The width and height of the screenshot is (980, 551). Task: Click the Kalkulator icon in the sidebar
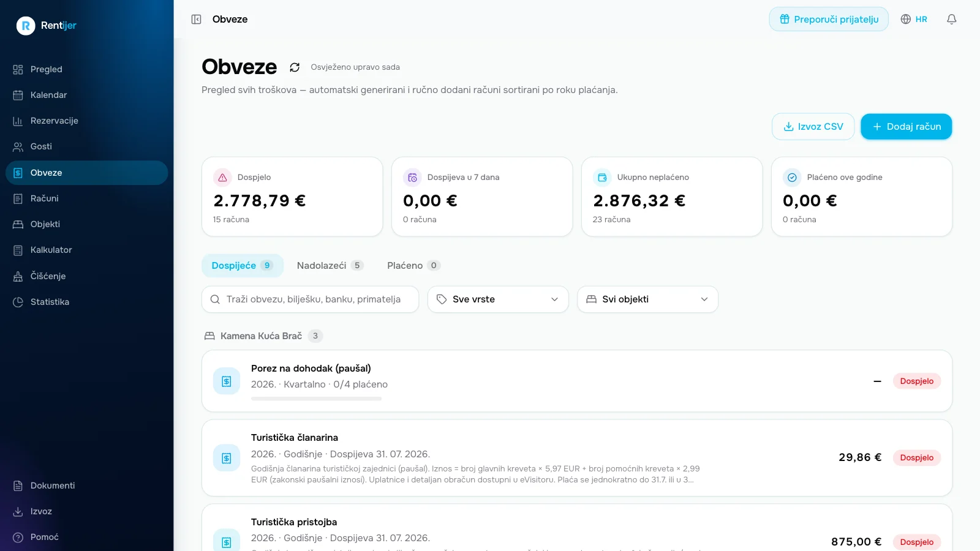(18, 250)
